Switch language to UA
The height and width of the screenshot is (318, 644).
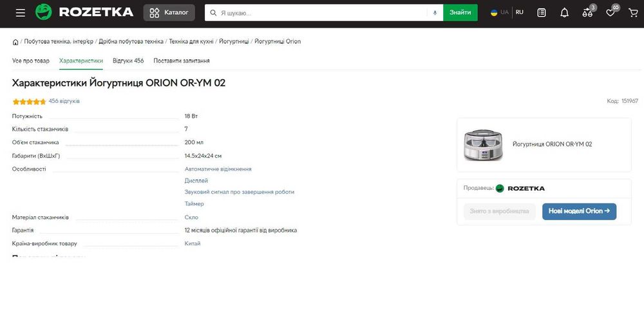click(504, 12)
